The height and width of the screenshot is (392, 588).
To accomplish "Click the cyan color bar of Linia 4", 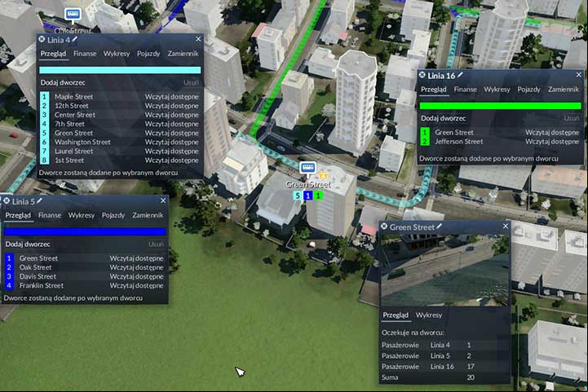I will click(120, 70).
